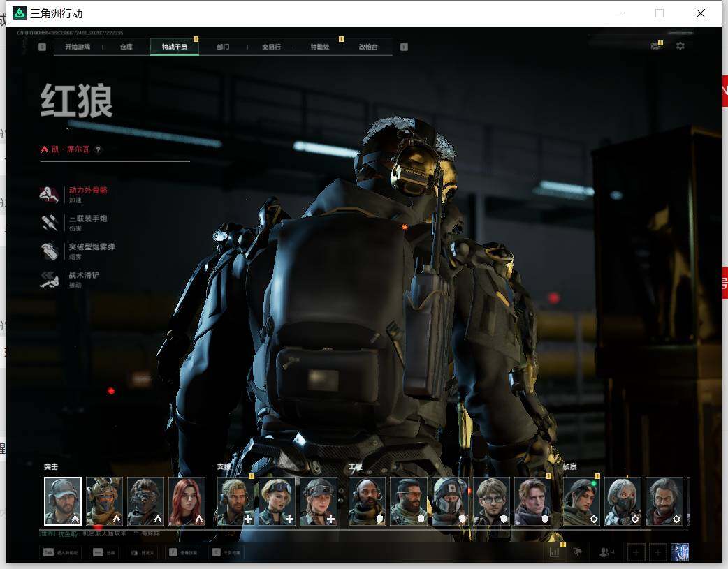Click the flag icon in bottom bar

pos(578,552)
